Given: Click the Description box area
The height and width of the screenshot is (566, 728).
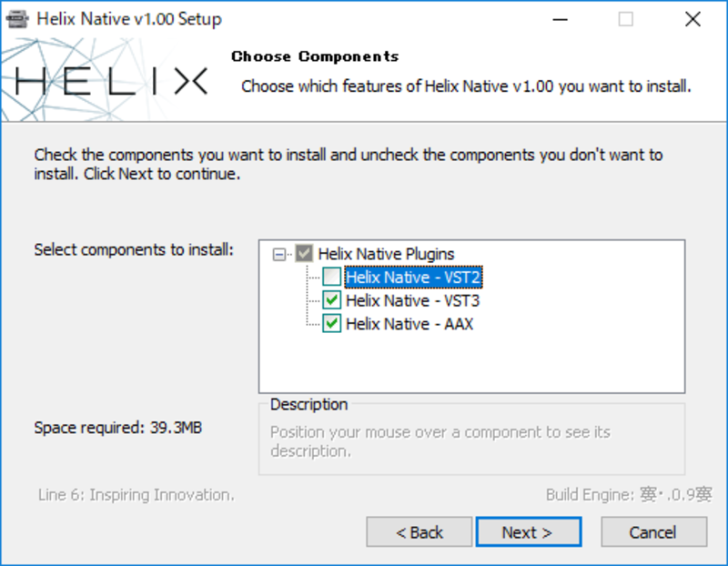Looking at the screenshot, I should coord(471,440).
